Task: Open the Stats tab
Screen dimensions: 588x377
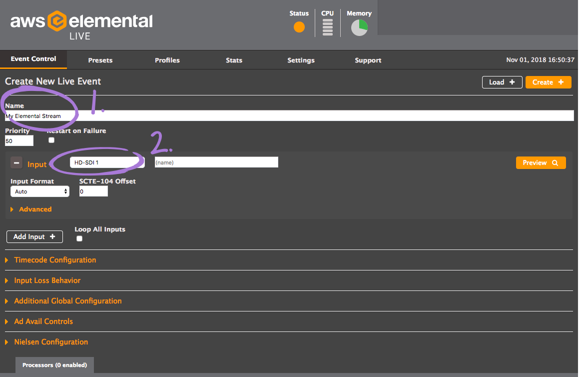Action: (234, 60)
